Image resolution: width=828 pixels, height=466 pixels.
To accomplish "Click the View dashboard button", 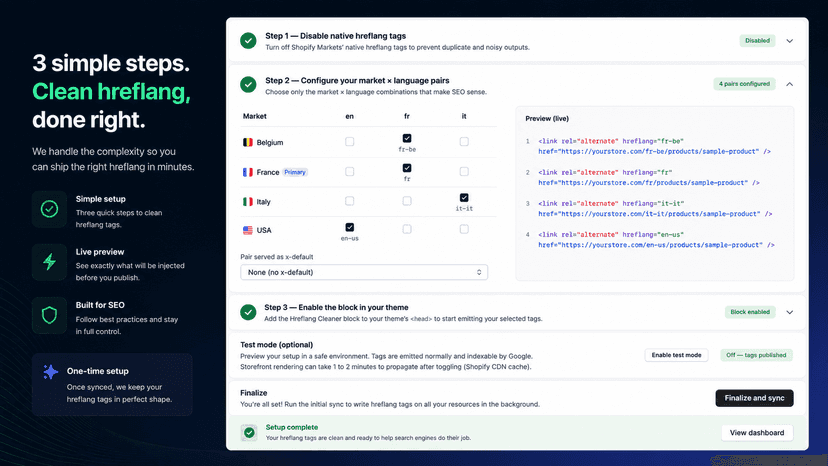I will click(757, 433).
